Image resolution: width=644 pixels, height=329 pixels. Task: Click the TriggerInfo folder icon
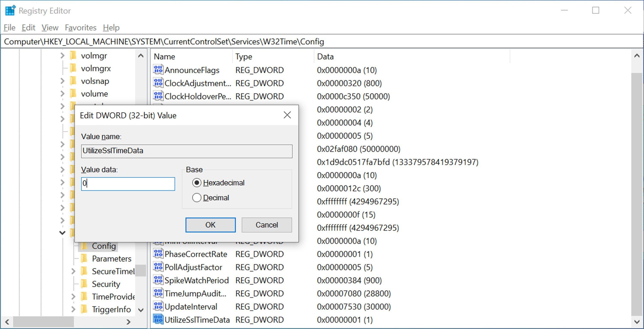[84, 309]
